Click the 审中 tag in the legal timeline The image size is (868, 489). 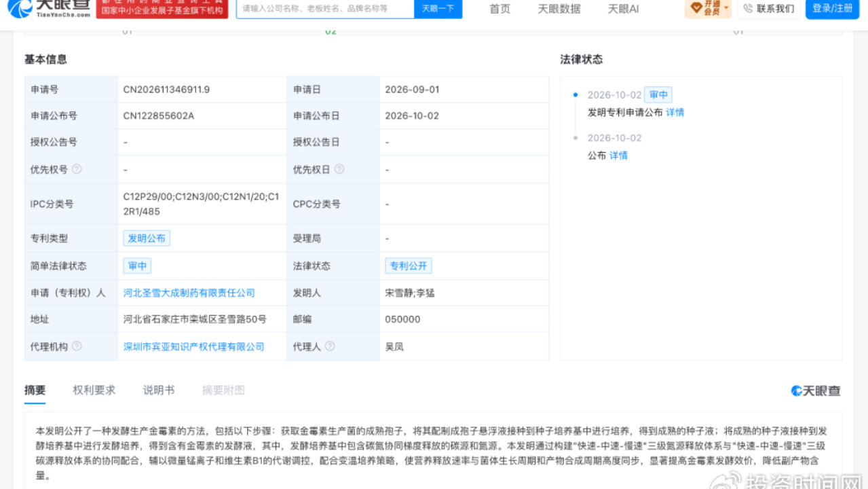pyautogui.click(x=658, y=95)
